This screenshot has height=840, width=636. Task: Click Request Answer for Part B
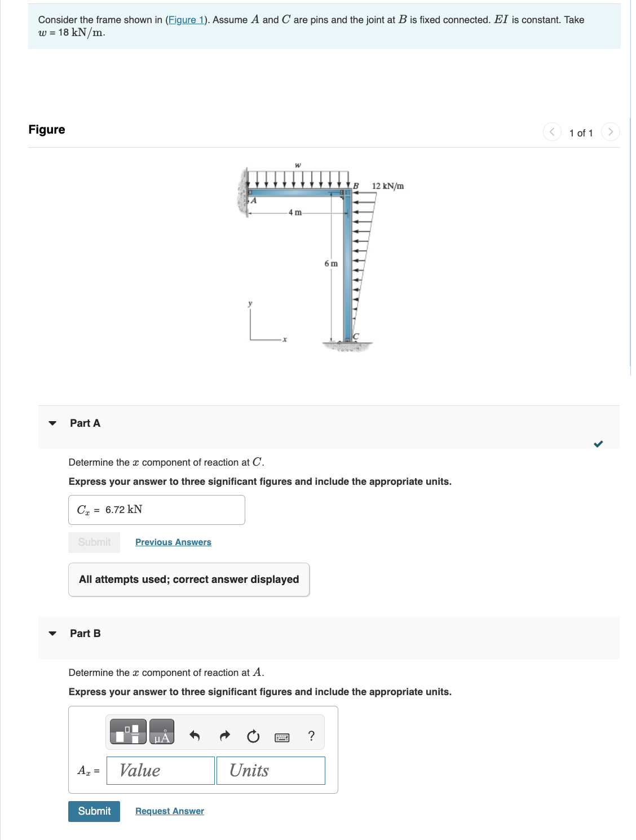(x=169, y=811)
